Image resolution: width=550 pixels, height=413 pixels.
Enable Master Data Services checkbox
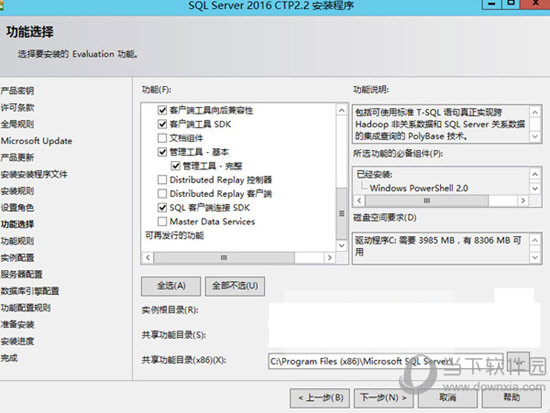(x=162, y=221)
